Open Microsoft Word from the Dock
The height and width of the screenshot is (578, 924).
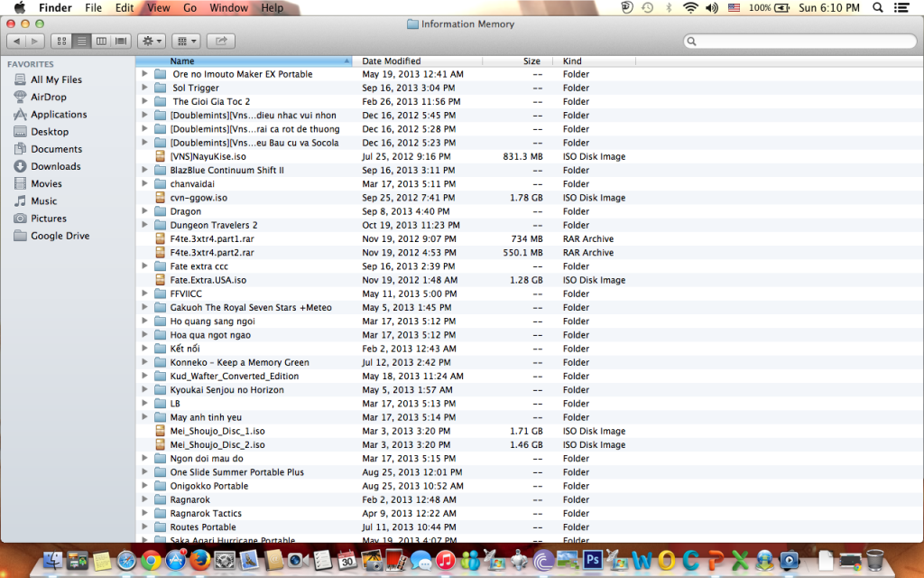[x=642, y=560]
